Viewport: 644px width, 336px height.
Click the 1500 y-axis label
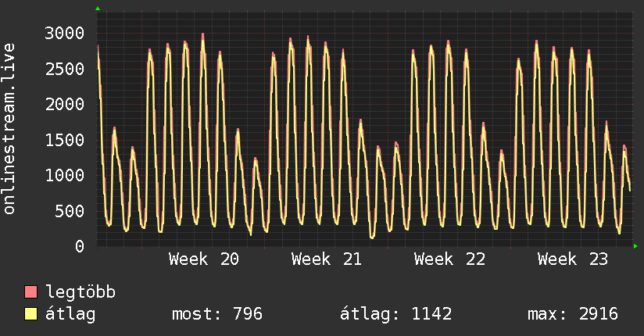pos(65,140)
